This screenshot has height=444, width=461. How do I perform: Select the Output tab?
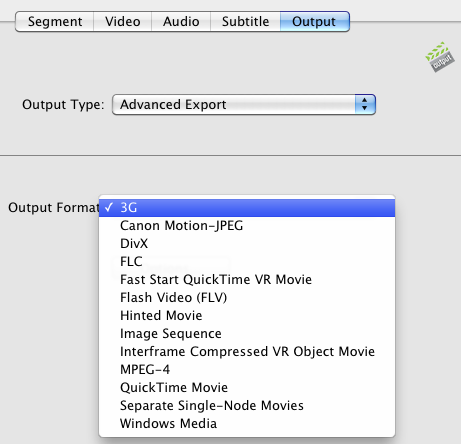315,22
